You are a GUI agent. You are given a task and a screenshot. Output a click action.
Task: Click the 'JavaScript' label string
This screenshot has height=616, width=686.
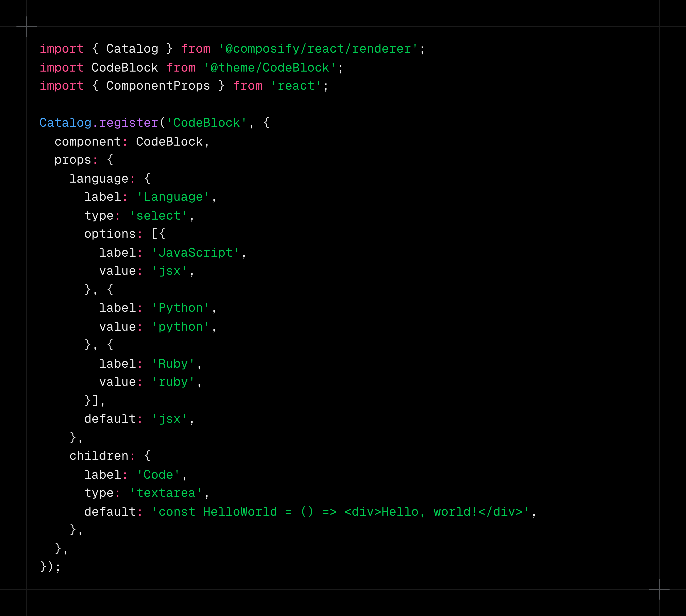point(195,253)
